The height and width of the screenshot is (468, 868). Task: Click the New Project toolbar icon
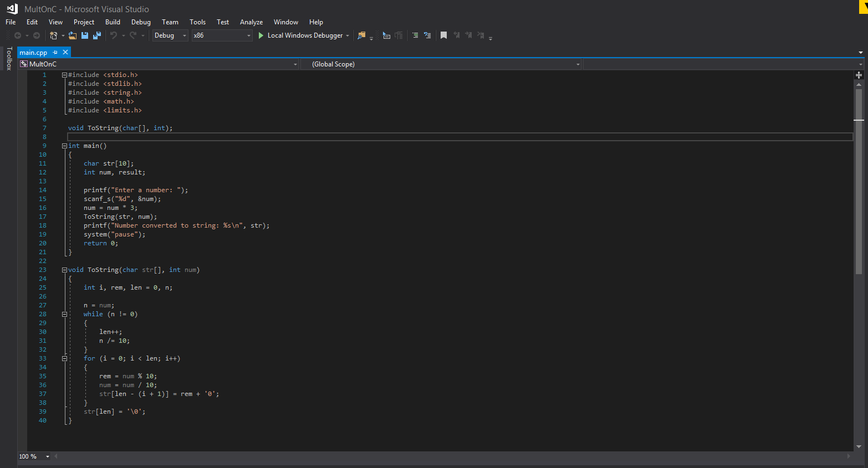pos(53,35)
